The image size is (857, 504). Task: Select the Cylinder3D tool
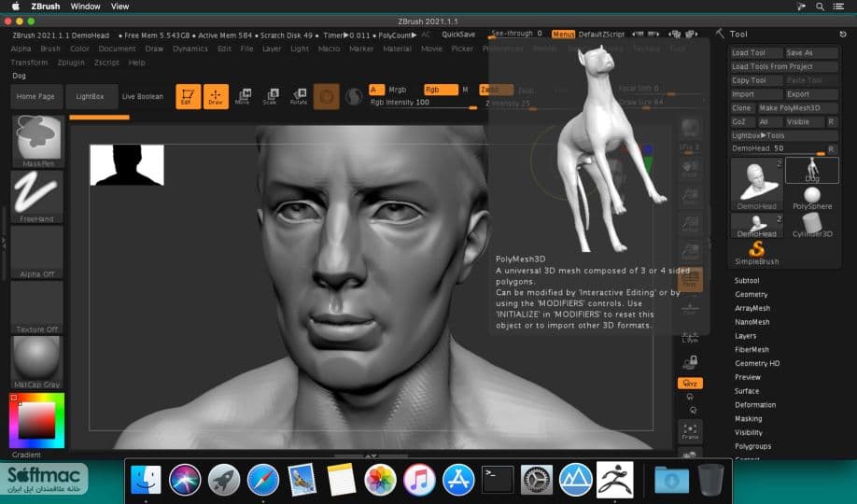pyautogui.click(x=812, y=225)
